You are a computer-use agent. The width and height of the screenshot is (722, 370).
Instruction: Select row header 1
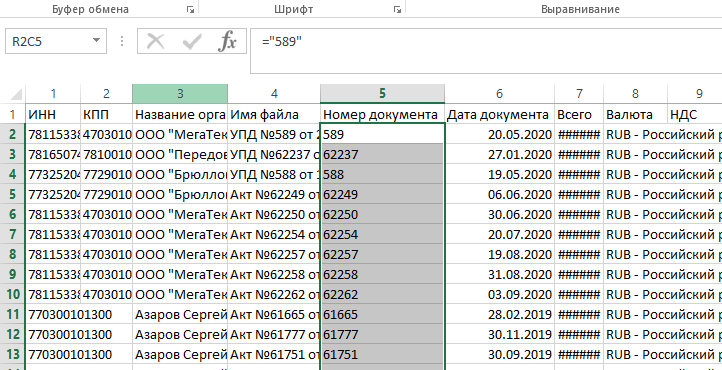point(12,114)
